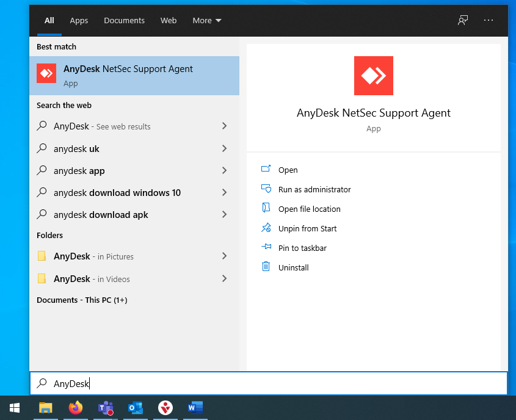Expand 'anydesk download apk' arrow
The height and width of the screenshot is (420, 516).
225,214
